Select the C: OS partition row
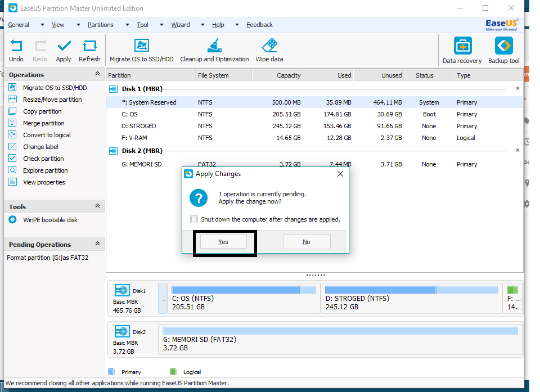Screen dimensions: 540x392 pyautogui.click(x=315, y=114)
